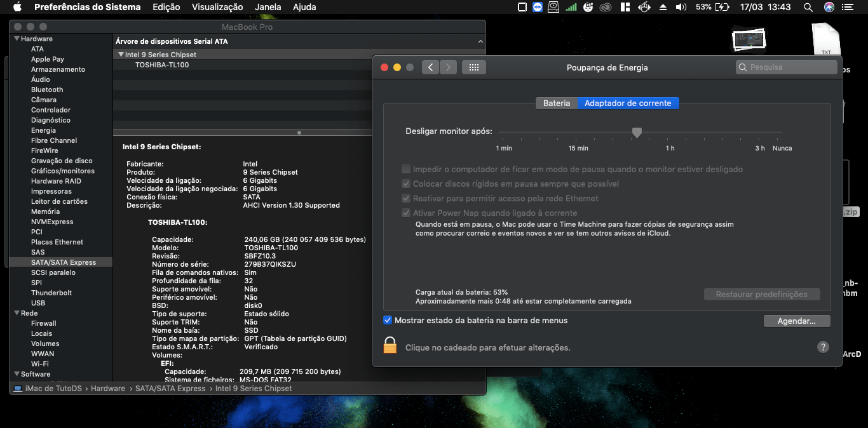Viewport: 868px width, 428px height.
Task: Open the Visualização menu
Action: (x=217, y=7)
